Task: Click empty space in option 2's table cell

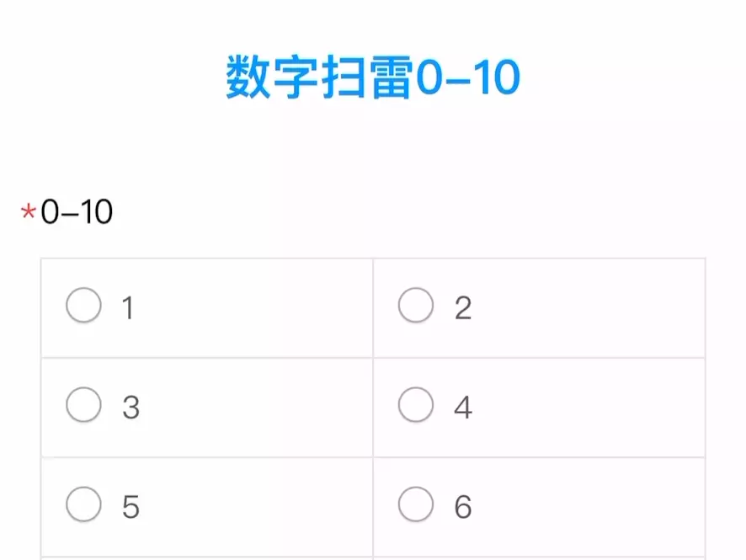Action: 589,308
